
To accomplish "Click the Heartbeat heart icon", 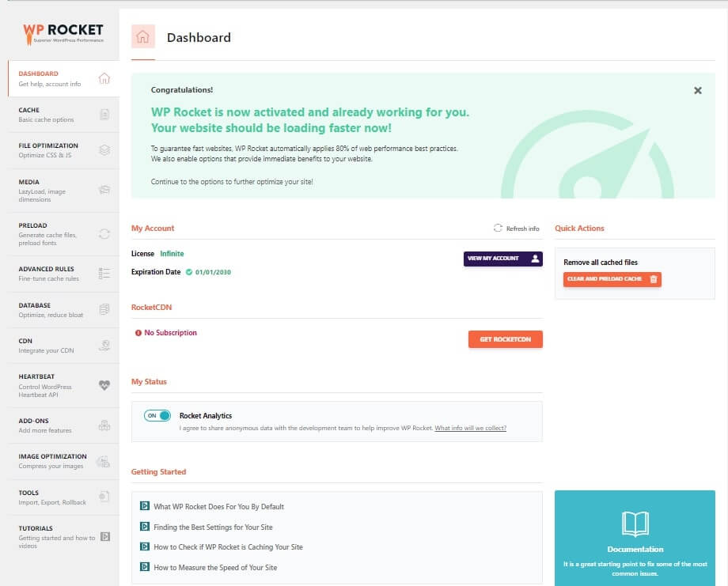I will [104, 385].
